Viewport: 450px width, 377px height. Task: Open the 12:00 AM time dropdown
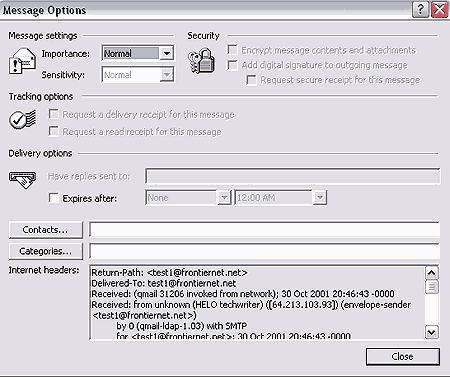click(320, 198)
